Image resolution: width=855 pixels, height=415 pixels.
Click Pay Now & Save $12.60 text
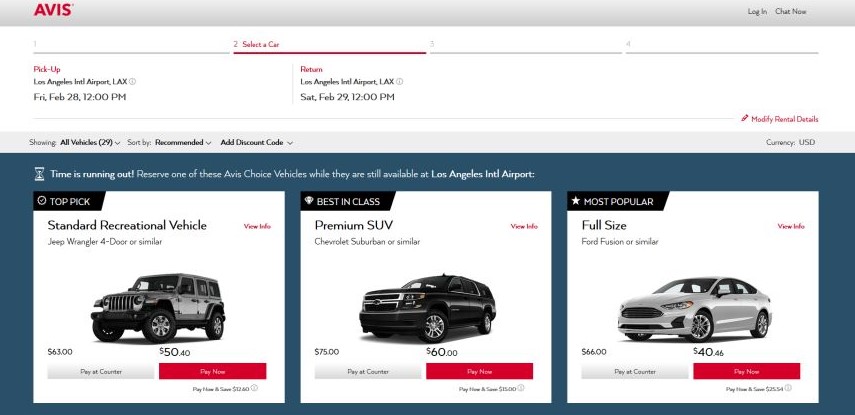click(220, 389)
